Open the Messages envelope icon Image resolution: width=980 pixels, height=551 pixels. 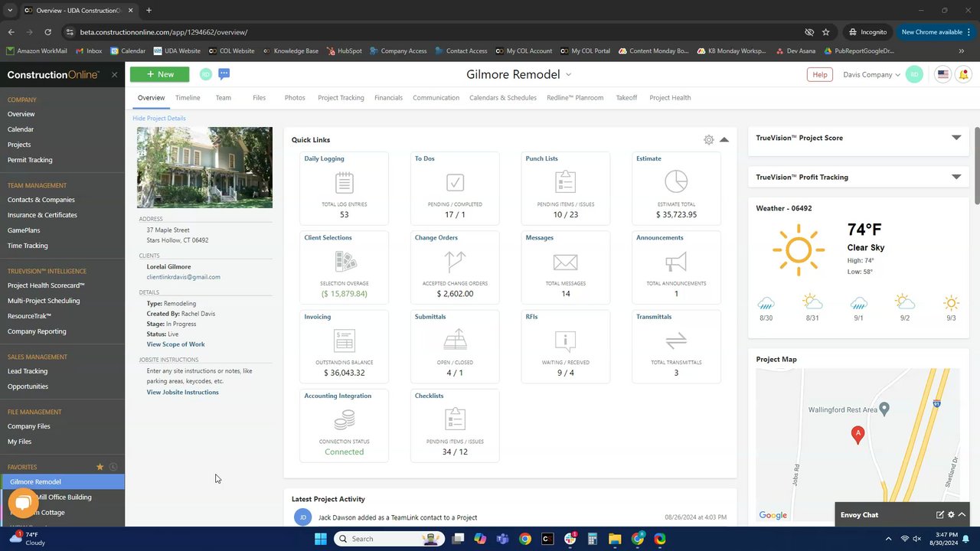(565, 262)
